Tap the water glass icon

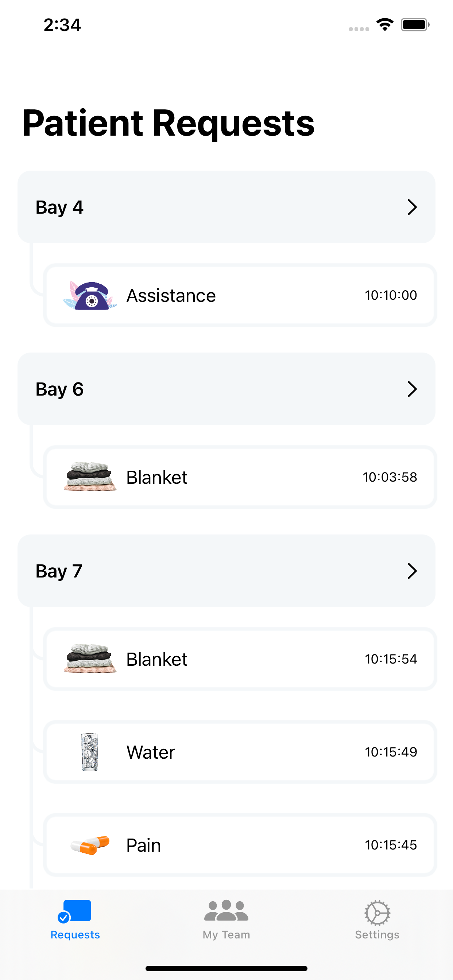coord(90,752)
